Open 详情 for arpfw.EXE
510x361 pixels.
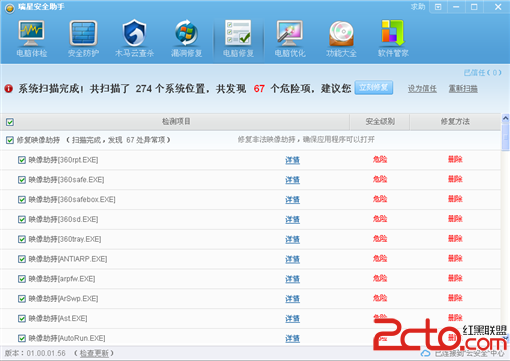(292, 279)
